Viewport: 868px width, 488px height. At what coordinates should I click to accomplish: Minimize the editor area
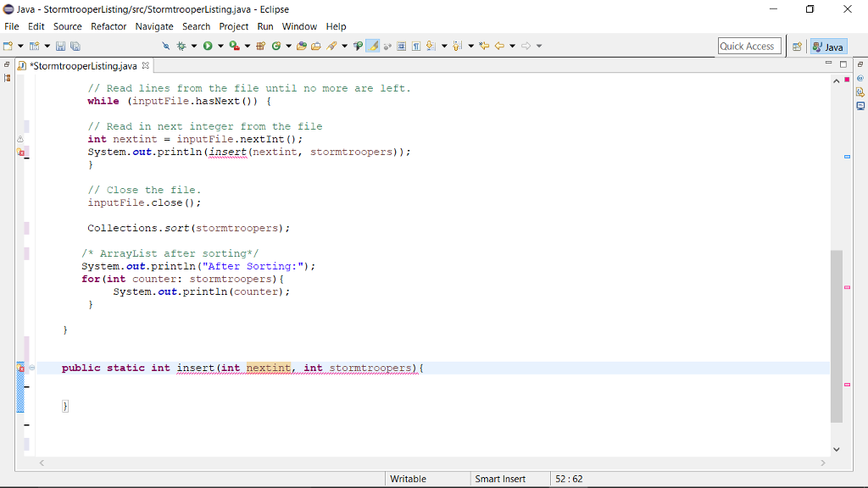829,64
